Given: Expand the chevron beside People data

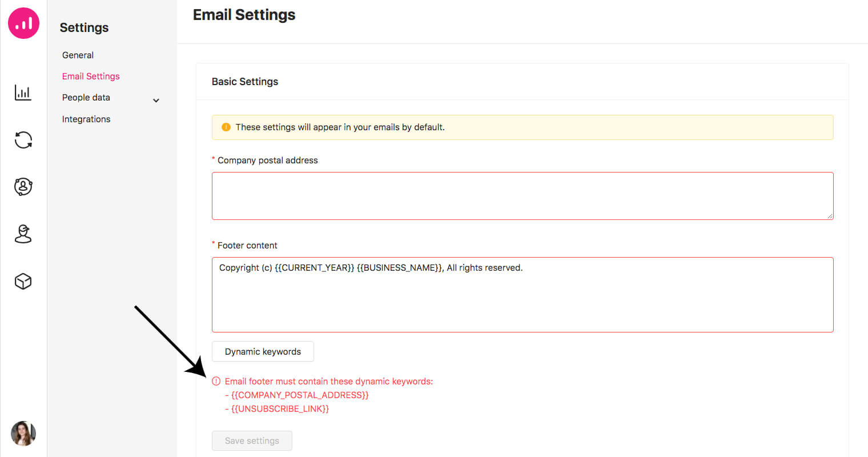Looking at the screenshot, I should tap(156, 101).
